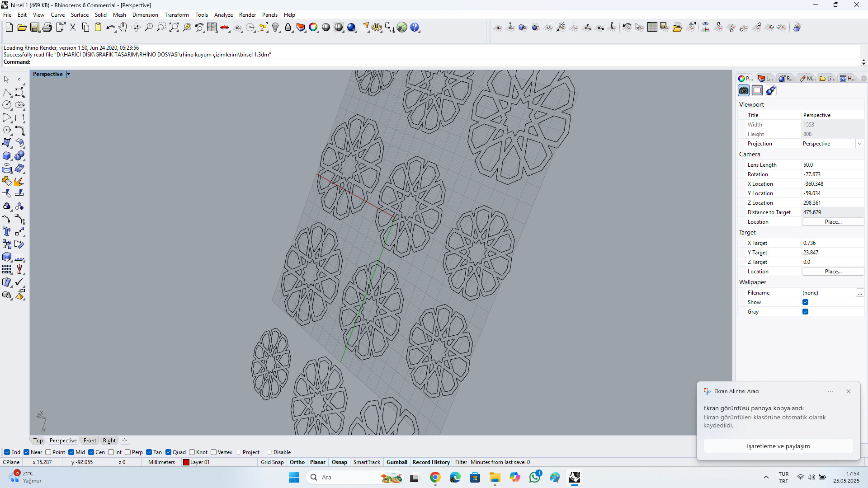
Task: Toggle the Near osnap checkbox
Action: point(27,452)
